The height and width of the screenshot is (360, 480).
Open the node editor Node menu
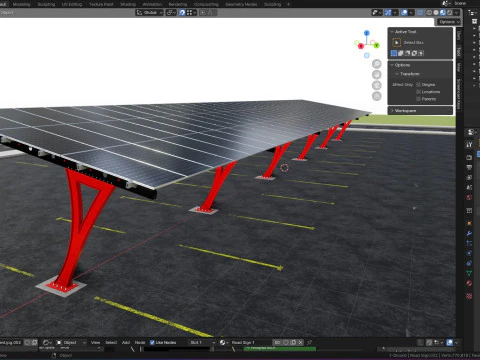pyautogui.click(x=140, y=342)
